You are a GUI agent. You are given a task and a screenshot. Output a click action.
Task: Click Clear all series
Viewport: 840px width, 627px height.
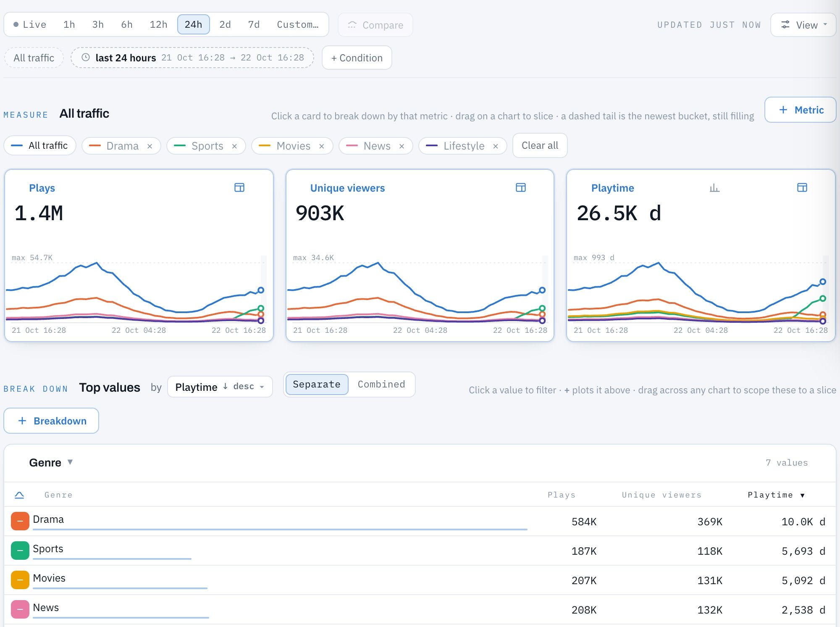[540, 145]
